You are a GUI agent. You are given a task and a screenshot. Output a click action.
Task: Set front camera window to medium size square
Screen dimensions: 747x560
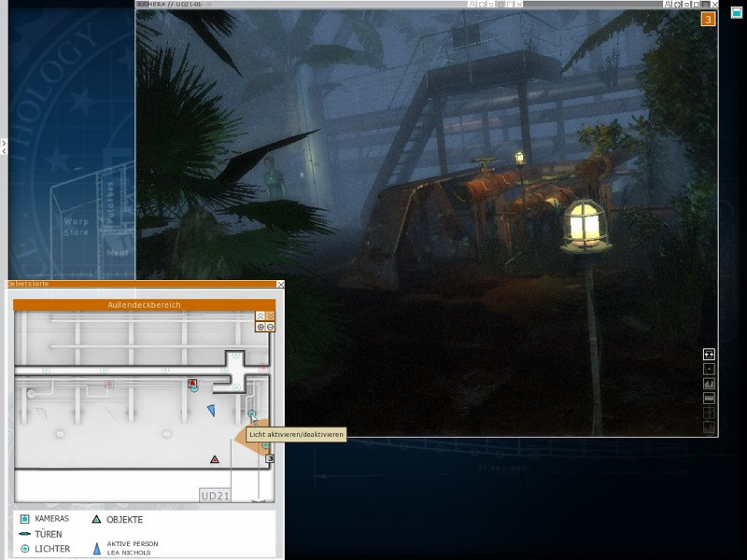696,4
